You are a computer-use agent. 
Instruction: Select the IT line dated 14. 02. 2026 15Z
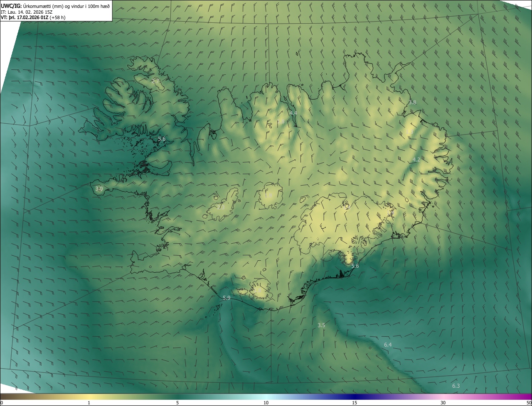click(x=27, y=12)
